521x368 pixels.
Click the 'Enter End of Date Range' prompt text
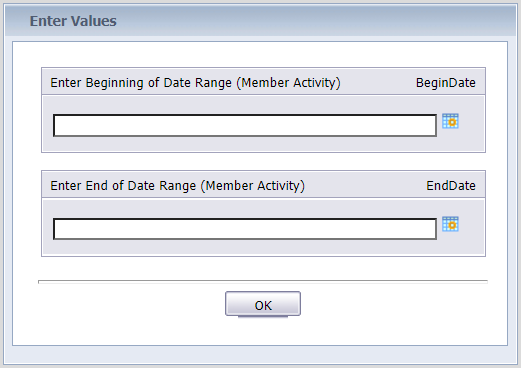123,186
